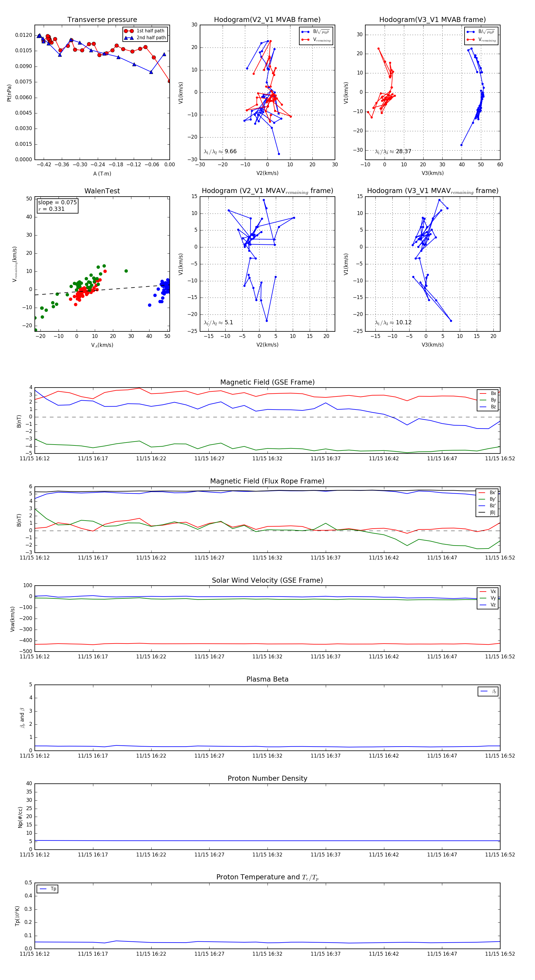Click the eigenvalue ratio value '10.12'
This screenshot has width=535, height=980.
click(x=404, y=323)
